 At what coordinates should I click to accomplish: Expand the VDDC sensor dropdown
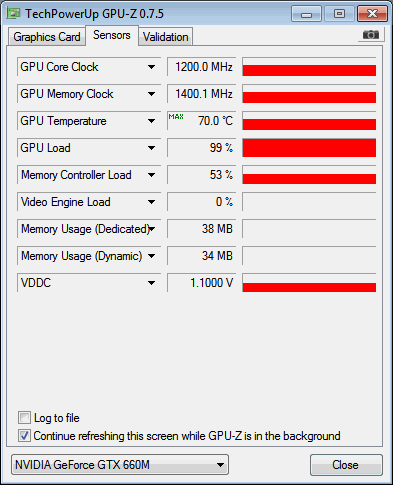click(151, 283)
